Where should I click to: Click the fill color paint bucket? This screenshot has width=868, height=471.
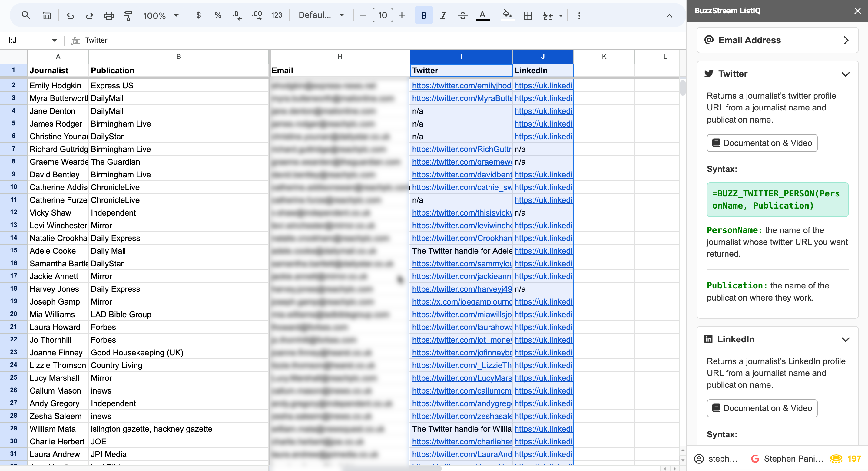(507, 15)
